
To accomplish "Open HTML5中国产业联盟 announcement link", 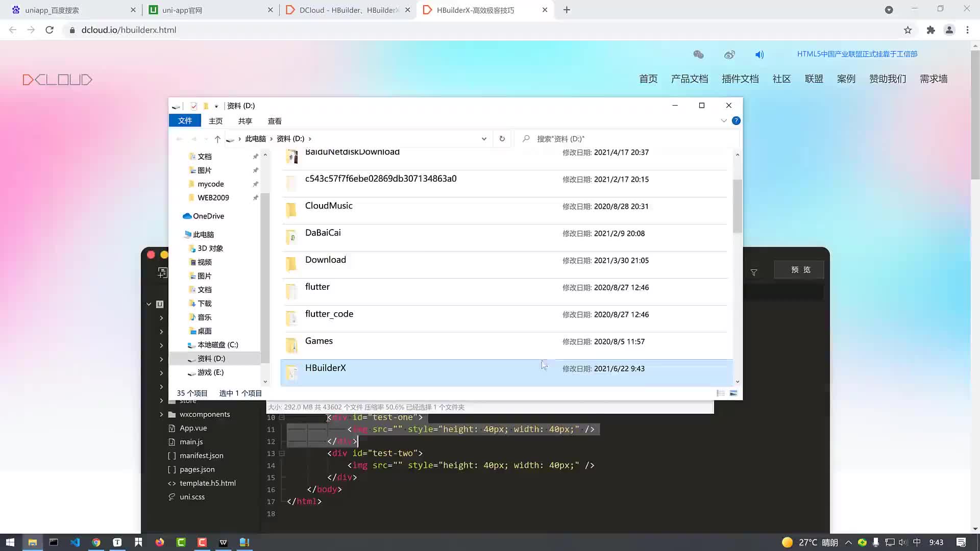I will [x=857, y=54].
